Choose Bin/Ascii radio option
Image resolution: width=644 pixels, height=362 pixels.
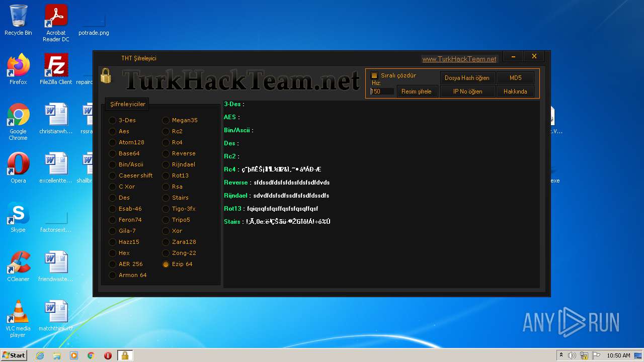(112, 164)
